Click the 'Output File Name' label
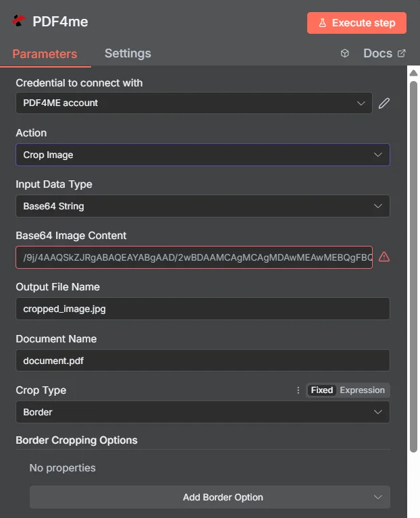420x518 pixels. [x=58, y=287]
